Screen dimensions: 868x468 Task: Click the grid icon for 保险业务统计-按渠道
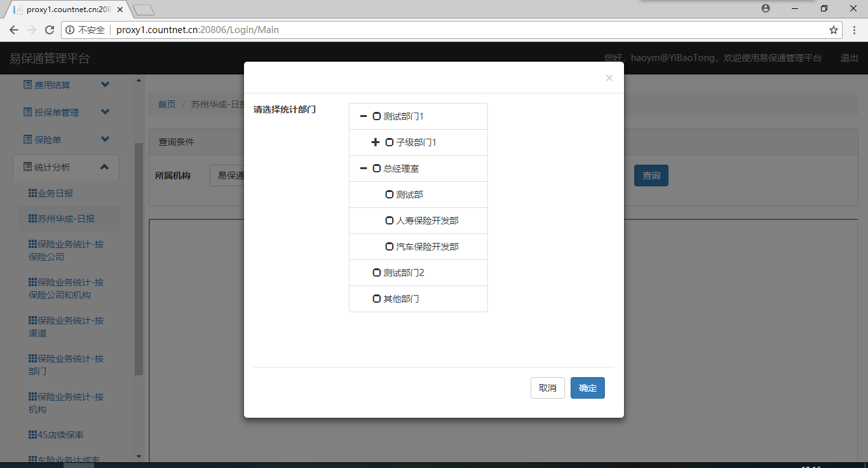point(33,320)
